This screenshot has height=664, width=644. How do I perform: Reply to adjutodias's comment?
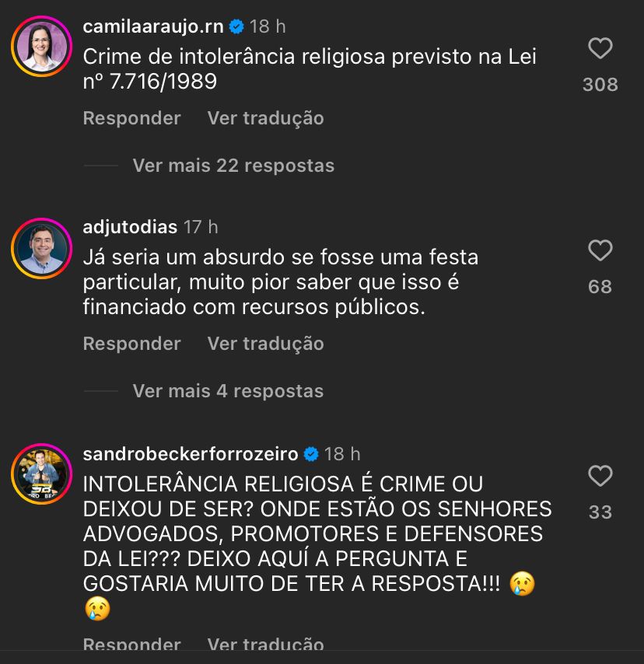131,344
